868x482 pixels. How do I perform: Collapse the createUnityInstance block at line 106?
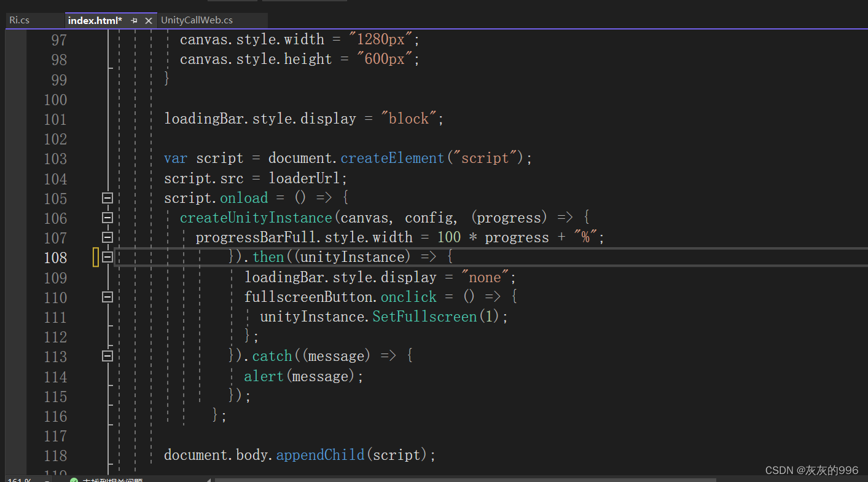pyautogui.click(x=108, y=218)
